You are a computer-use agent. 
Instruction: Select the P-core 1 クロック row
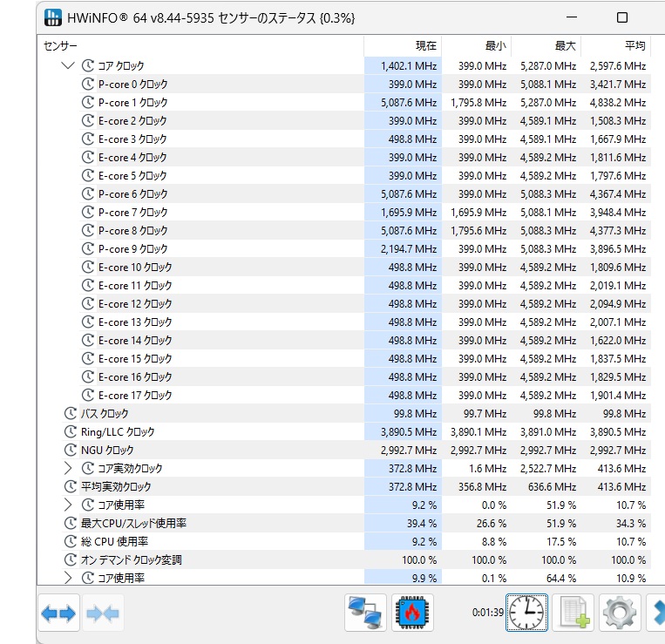pos(364,102)
